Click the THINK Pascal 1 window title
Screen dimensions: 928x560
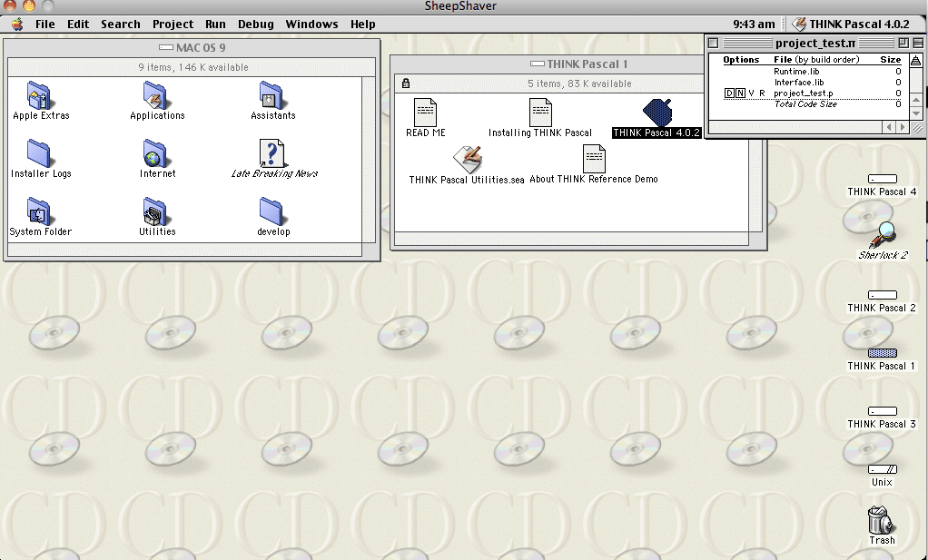point(587,64)
